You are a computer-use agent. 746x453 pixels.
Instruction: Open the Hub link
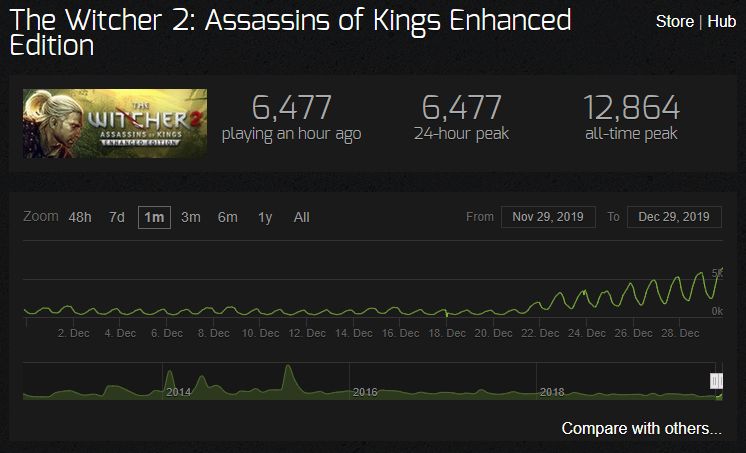tap(721, 21)
